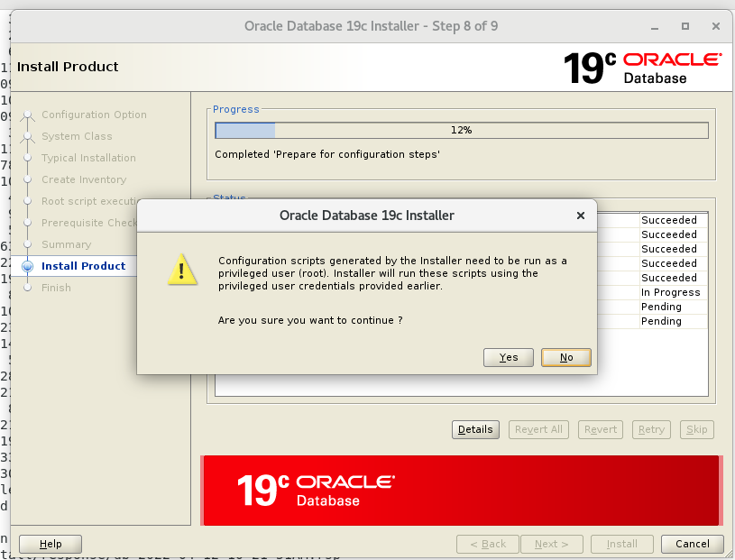The image size is (735, 560).
Task: Click the first 'Succeeded' status cell
Action: point(673,220)
